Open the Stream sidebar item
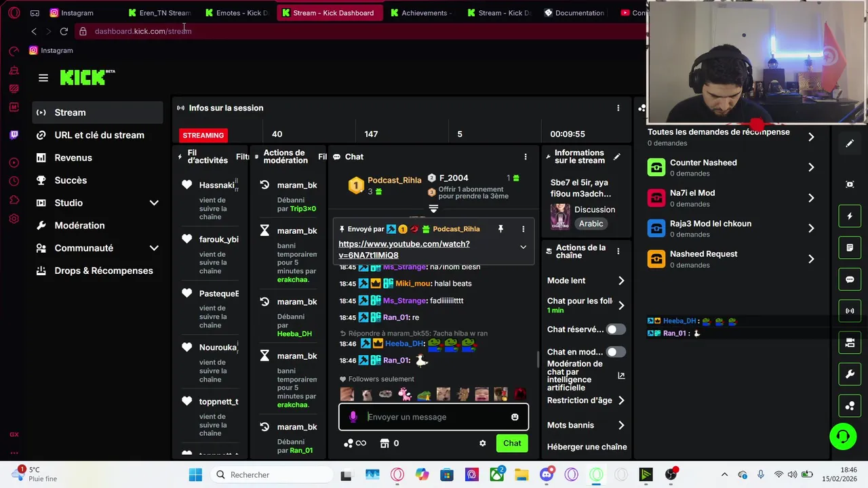 (98, 113)
